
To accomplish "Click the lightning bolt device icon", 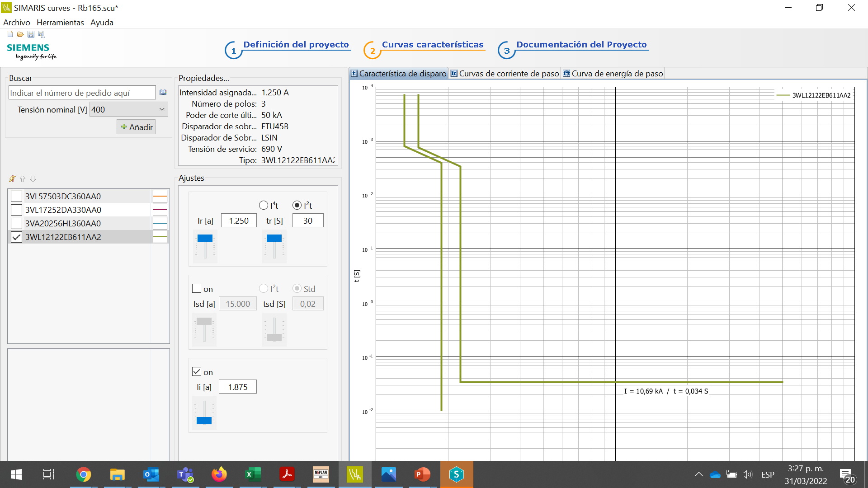I will click(12, 179).
